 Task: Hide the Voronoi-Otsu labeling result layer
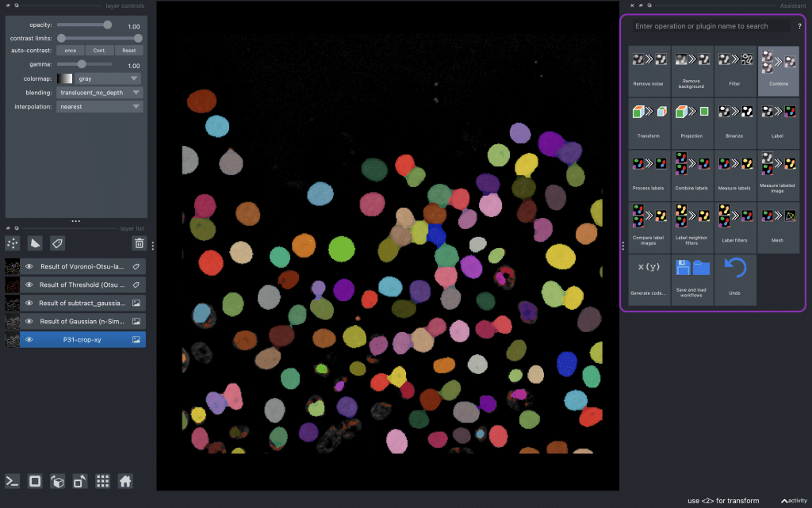[29, 267]
